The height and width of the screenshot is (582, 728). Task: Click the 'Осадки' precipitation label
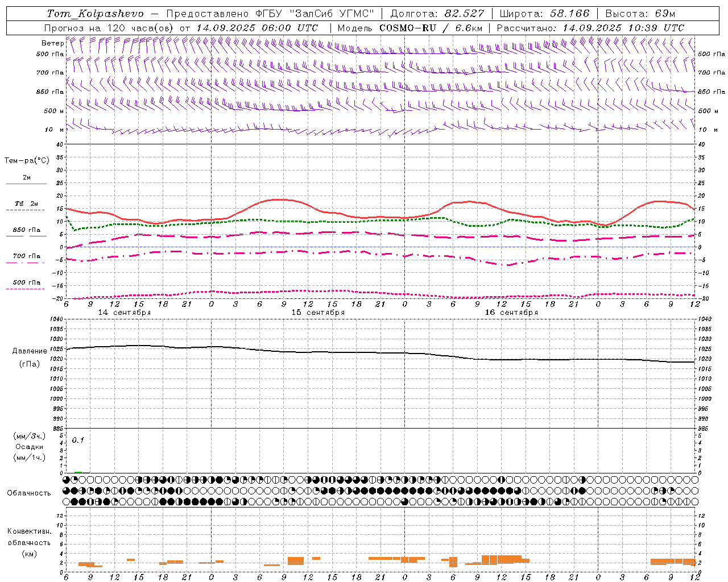30,447
